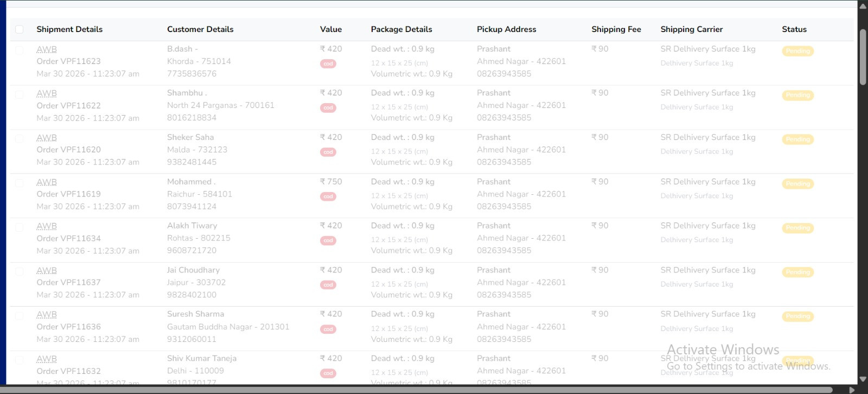Open AWB link for order VPF11622
The image size is (868, 394).
pos(47,93)
